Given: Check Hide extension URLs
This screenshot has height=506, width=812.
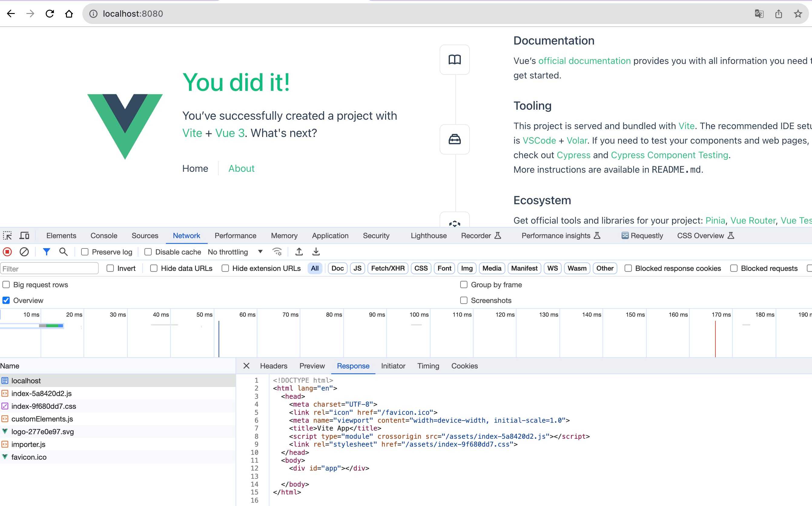Looking at the screenshot, I should 225,268.
